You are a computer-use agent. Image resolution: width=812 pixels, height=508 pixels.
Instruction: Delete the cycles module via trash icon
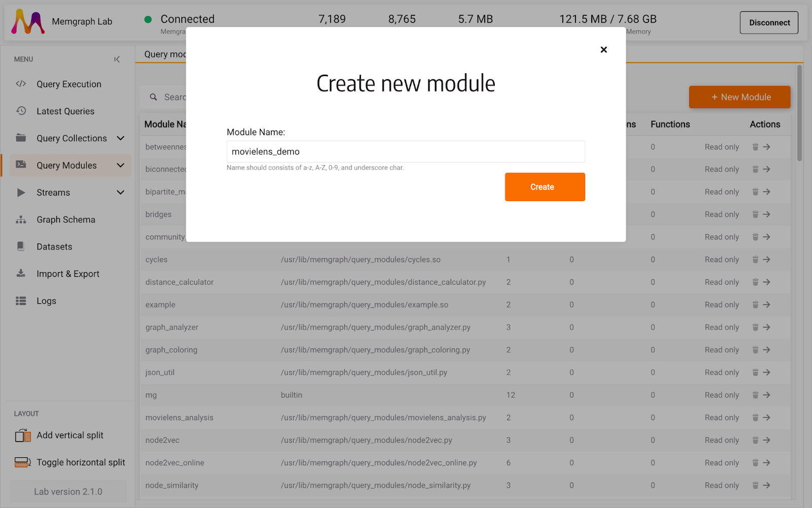pos(755,260)
